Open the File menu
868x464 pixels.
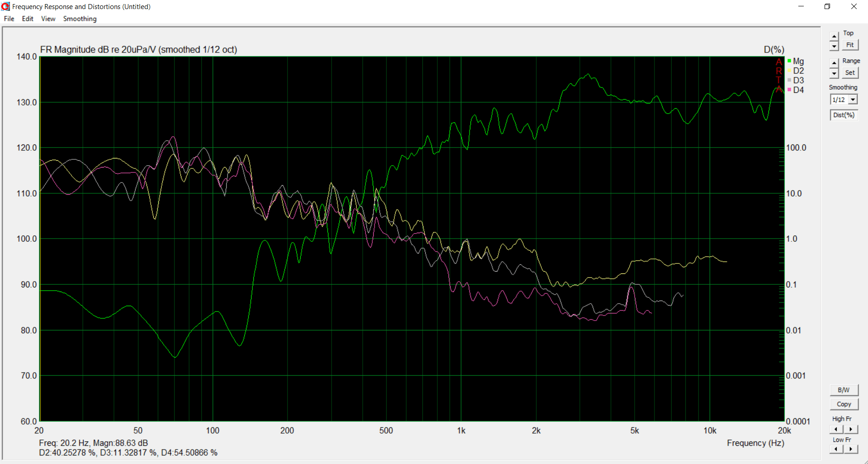click(x=9, y=19)
